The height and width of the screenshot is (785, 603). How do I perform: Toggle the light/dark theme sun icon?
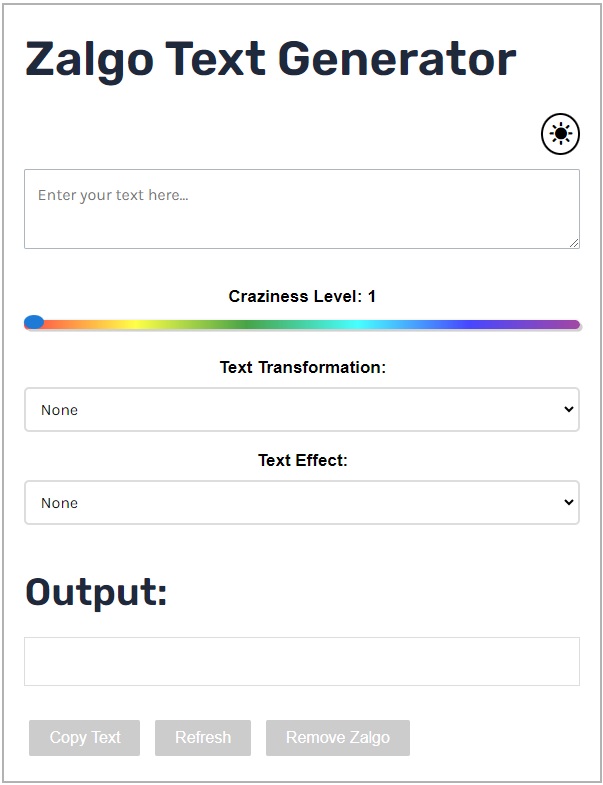tap(560, 134)
